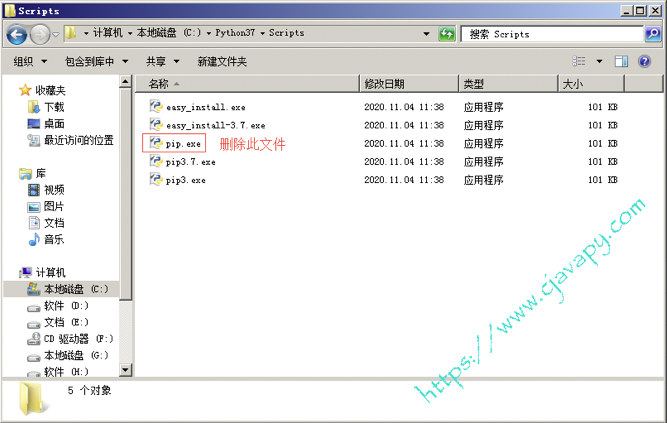Expand the 计算机 breadcrumb arrow
The image size is (667, 423).
(x=130, y=33)
